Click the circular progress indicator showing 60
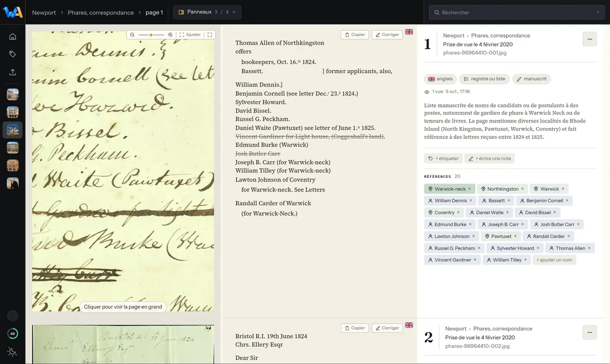The image size is (610, 364). (12, 334)
